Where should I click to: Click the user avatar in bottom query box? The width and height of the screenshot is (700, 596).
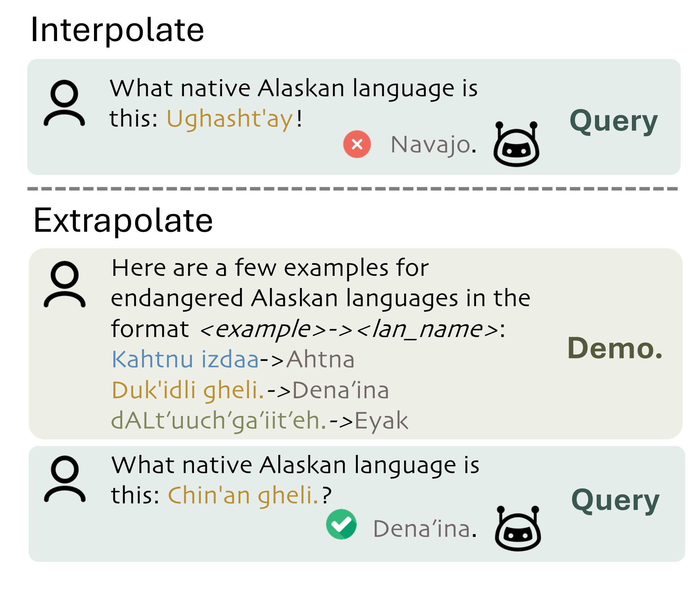point(65,479)
